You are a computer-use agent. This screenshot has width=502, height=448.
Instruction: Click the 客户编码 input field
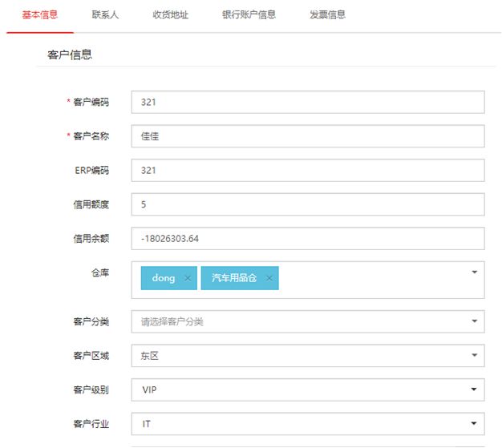pos(308,102)
